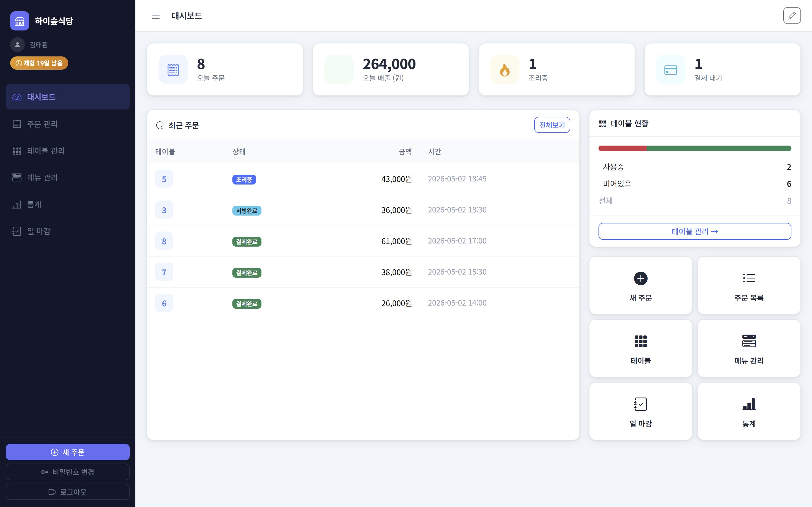Click the 비밀번호 변경 button

tap(68, 472)
